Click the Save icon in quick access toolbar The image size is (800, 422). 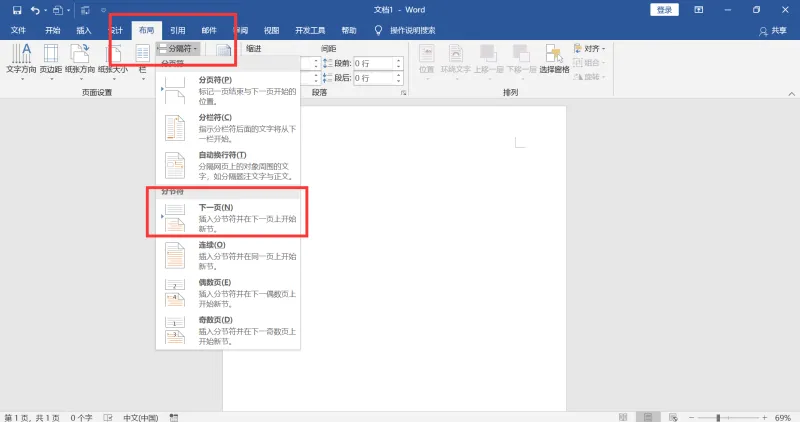click(17, 10)
